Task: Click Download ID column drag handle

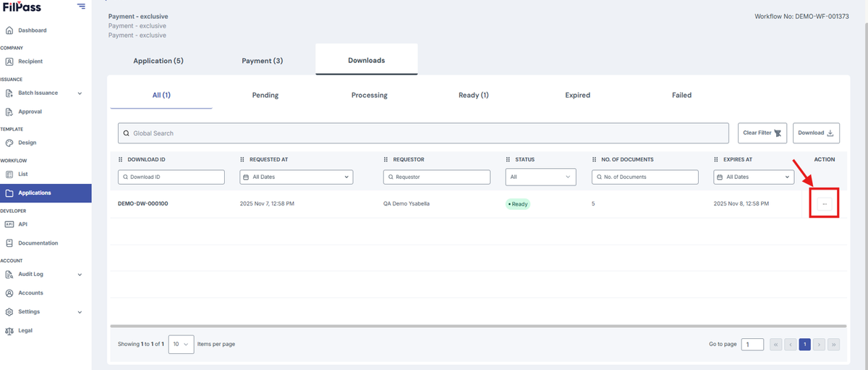Action: point(121,159)
